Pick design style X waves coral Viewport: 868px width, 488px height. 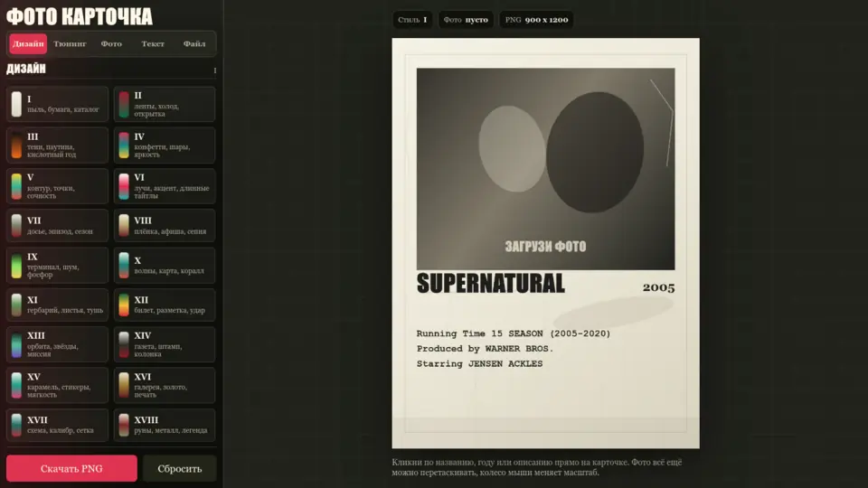click(x=165, y=265)
